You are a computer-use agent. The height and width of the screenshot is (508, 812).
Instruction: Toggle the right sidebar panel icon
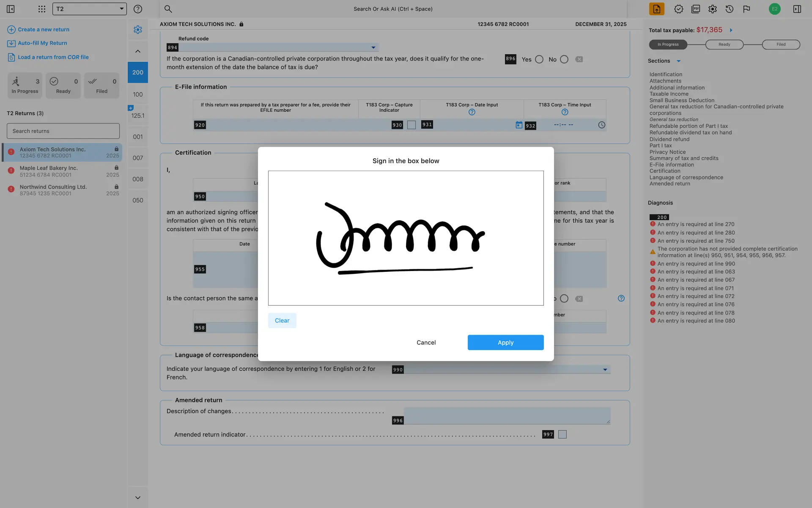[797, 9]
